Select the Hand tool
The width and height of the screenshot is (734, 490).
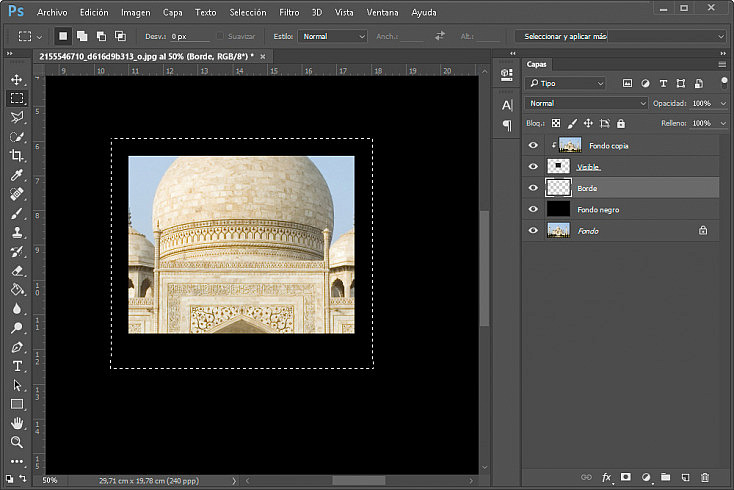(17, 424)
